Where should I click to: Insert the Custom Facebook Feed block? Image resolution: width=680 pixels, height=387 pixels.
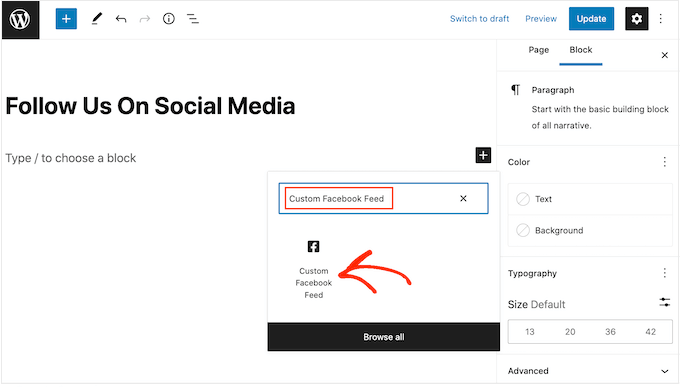(x=314, y=269)
